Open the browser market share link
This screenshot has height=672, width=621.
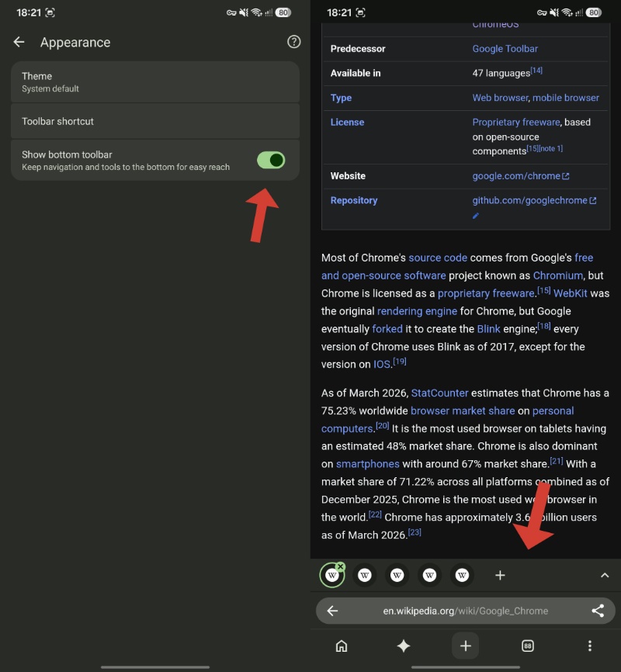point(463,410)
